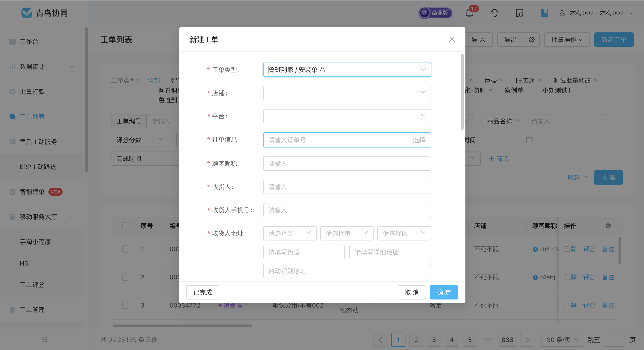The height and width of the screenshot is (350, 644).
Task: Open the 请选择省 province dropdown
Action: pyautogui.click(x=290, y=233)
